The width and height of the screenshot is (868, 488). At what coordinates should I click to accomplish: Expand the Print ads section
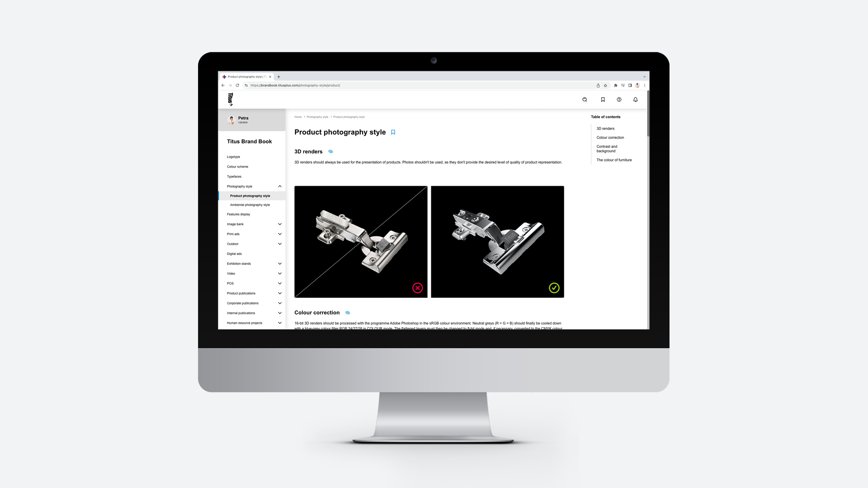coord(279,234)
